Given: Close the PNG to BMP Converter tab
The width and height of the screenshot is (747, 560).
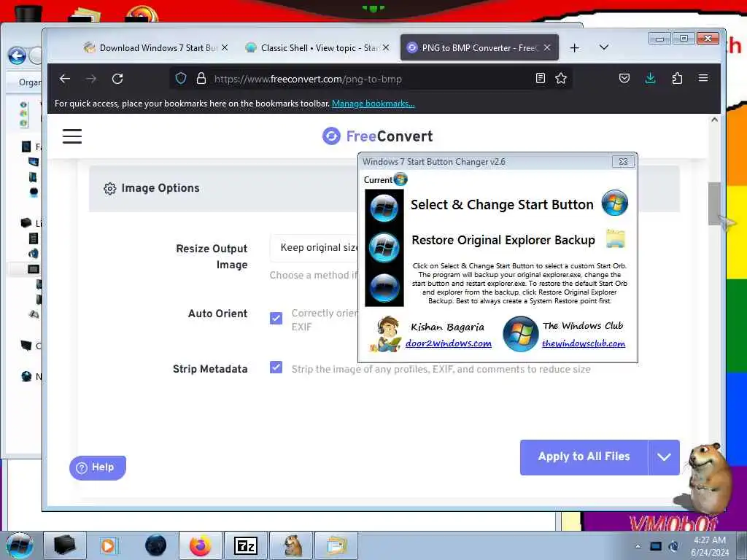Looking at the screenshot, I should coord(547,47).
